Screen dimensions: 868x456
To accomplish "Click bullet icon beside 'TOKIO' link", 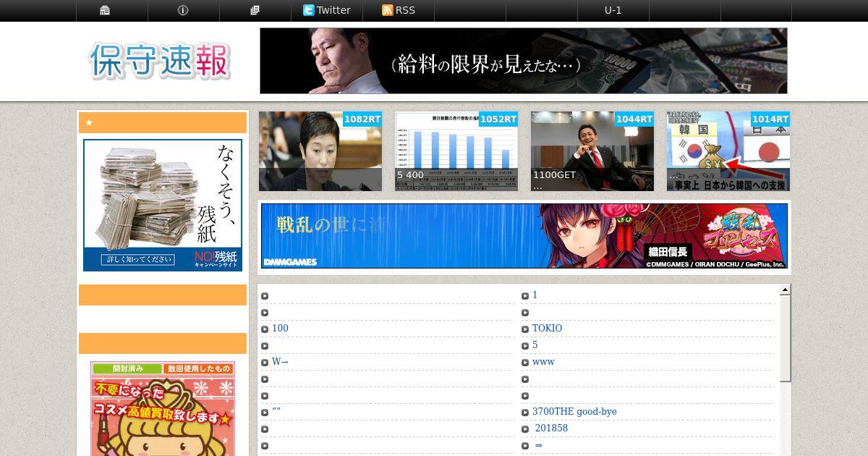I will coord(525,329).
